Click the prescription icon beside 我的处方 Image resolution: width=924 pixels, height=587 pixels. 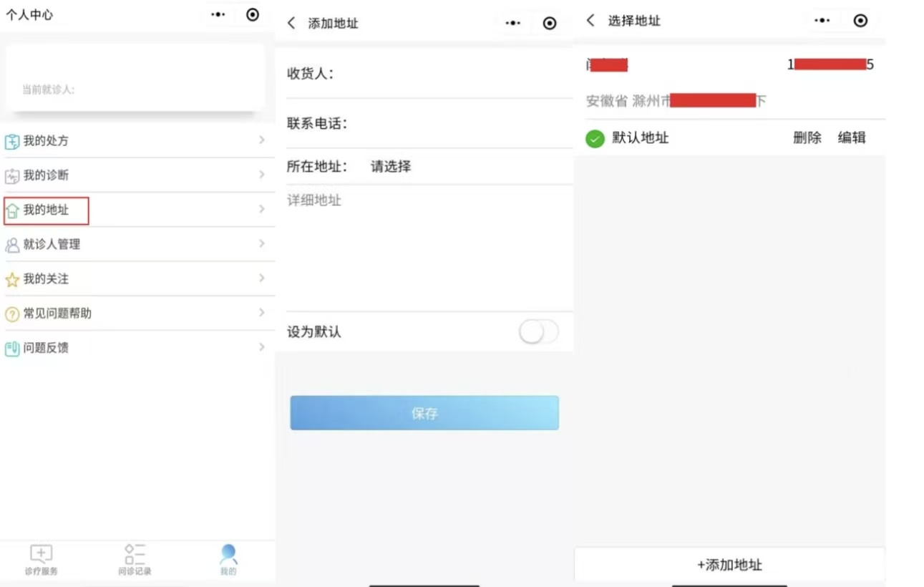point(12,142)
